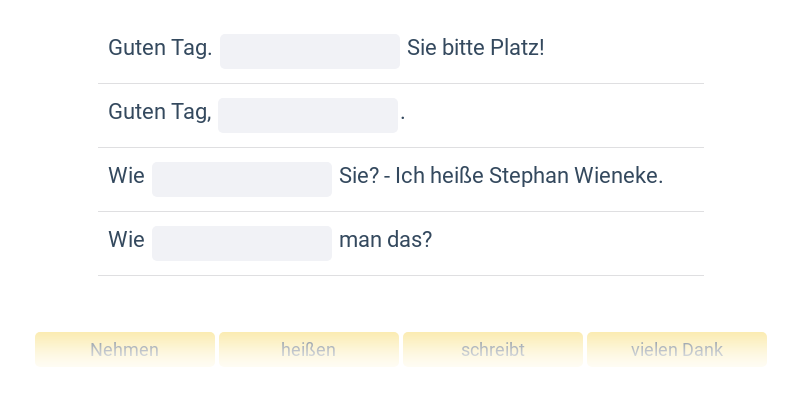Click the "man das?" text
This screenshot has height=400, width=800.
[386, 240]
